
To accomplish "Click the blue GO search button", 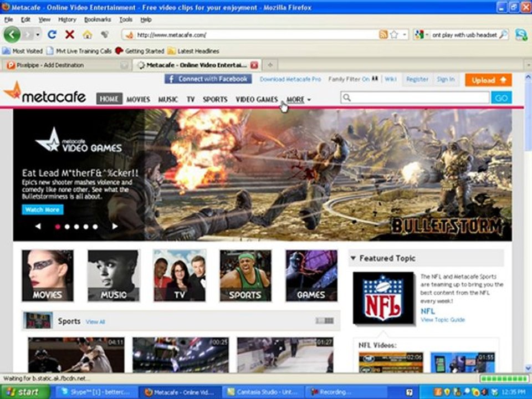I will [502, 98].
